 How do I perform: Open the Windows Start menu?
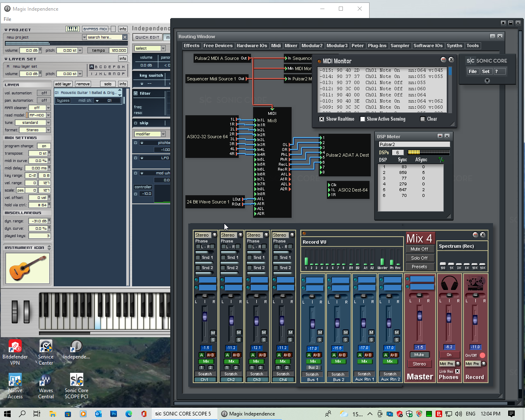(7, 414)
